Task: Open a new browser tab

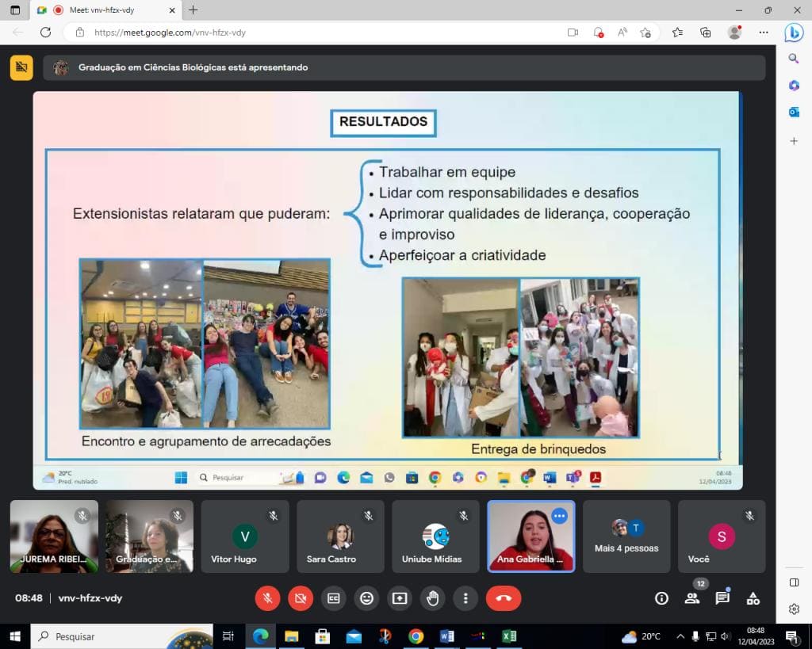Action: [x=193, y=10]
